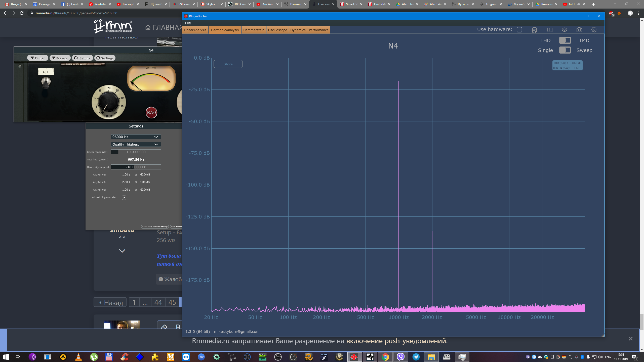The width and height of the screenshot is (644, 362).
Task: Open a new Chrome tab with plus button
Action: 593,4
